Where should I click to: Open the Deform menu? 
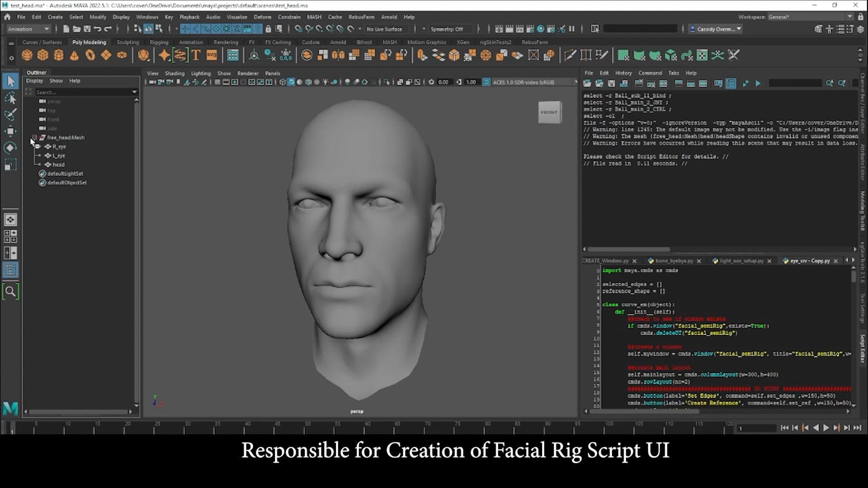point(262,17)
